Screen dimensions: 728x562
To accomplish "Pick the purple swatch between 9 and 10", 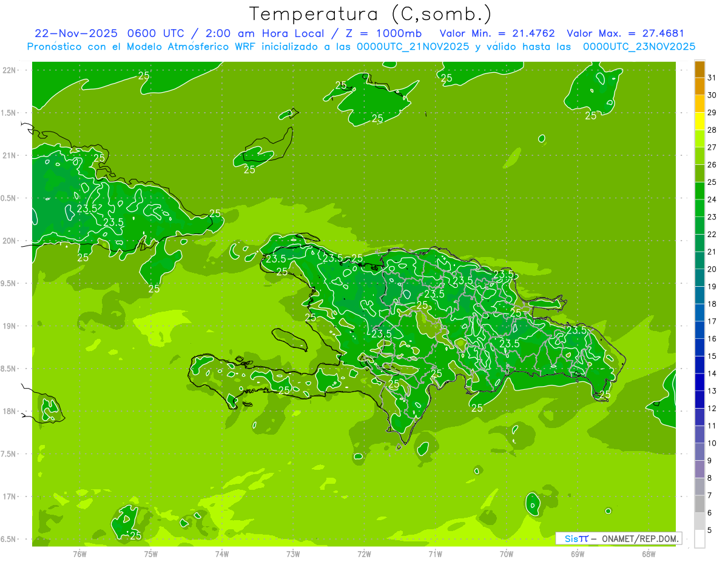I will point(699,452).
